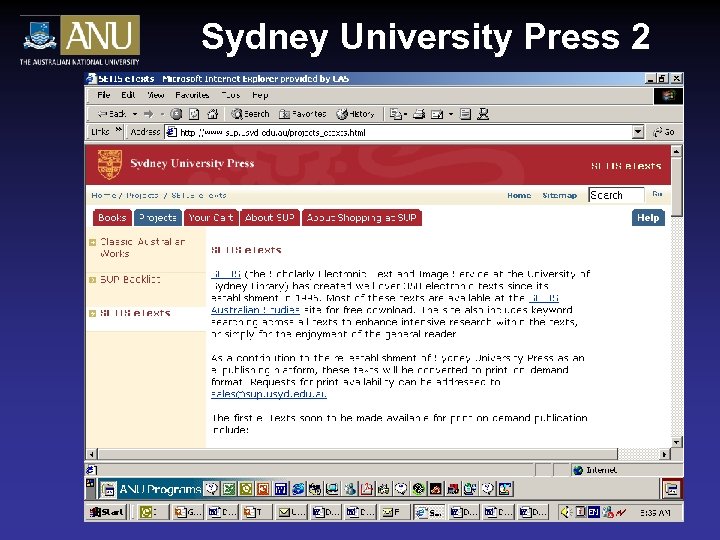The image size is (720, 540).
Task: Click the PowerPoint icon in ANU Programs bar
Action: tap(263, 489)
